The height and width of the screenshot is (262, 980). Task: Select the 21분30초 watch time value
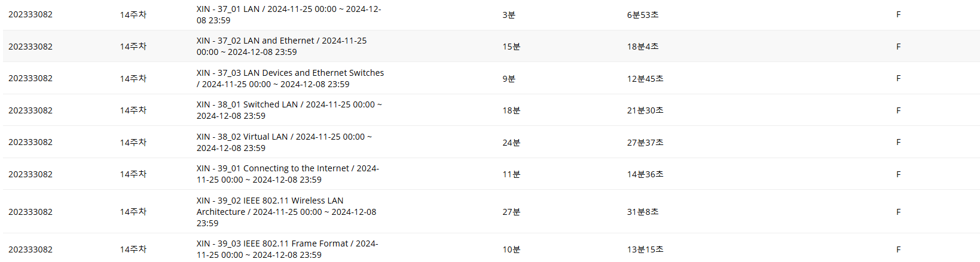(645, 110)
